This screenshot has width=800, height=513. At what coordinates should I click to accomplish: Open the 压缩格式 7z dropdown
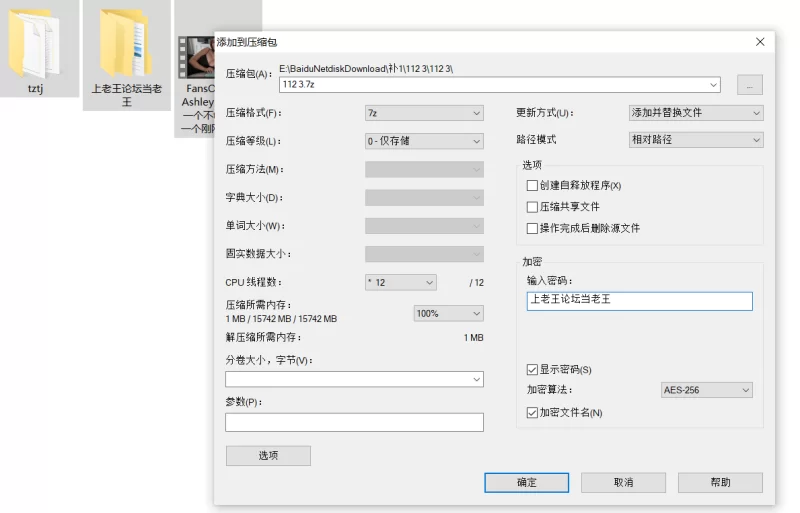[424, 113]
